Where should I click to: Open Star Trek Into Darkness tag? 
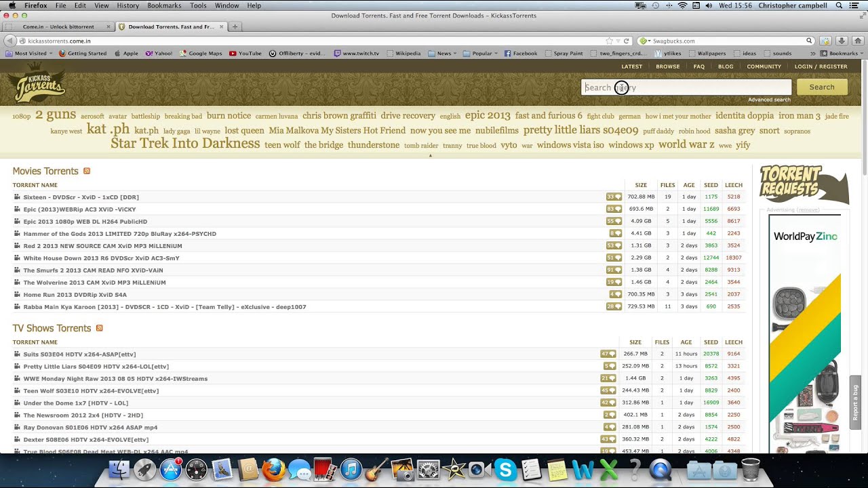coord(185,144)
